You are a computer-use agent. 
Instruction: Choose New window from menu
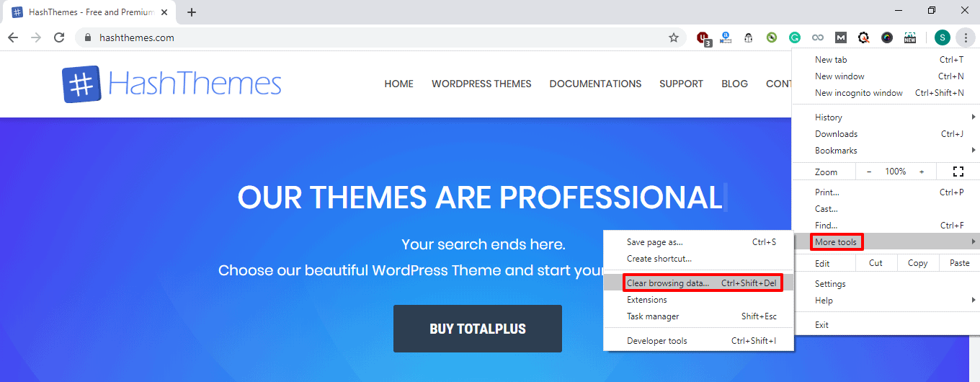[886, 76]
